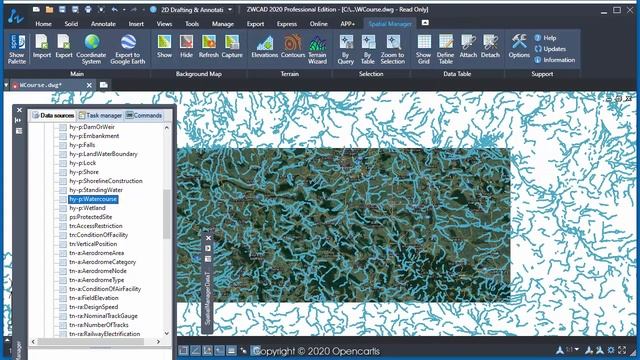
Task: Select tn-ra:DesignSpeed tree item
Action: [93, 307]
